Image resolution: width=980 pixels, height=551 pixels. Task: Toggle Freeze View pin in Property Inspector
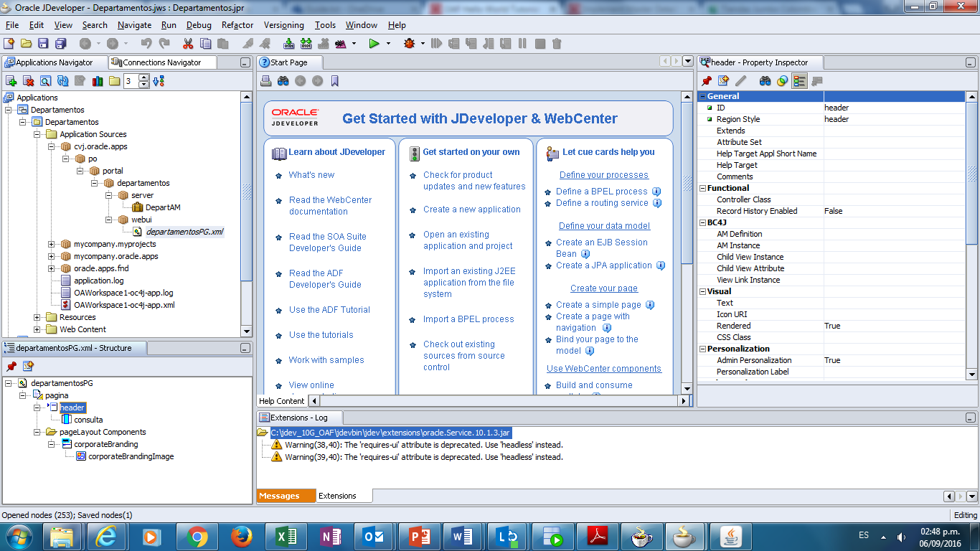tap(706, 81)
